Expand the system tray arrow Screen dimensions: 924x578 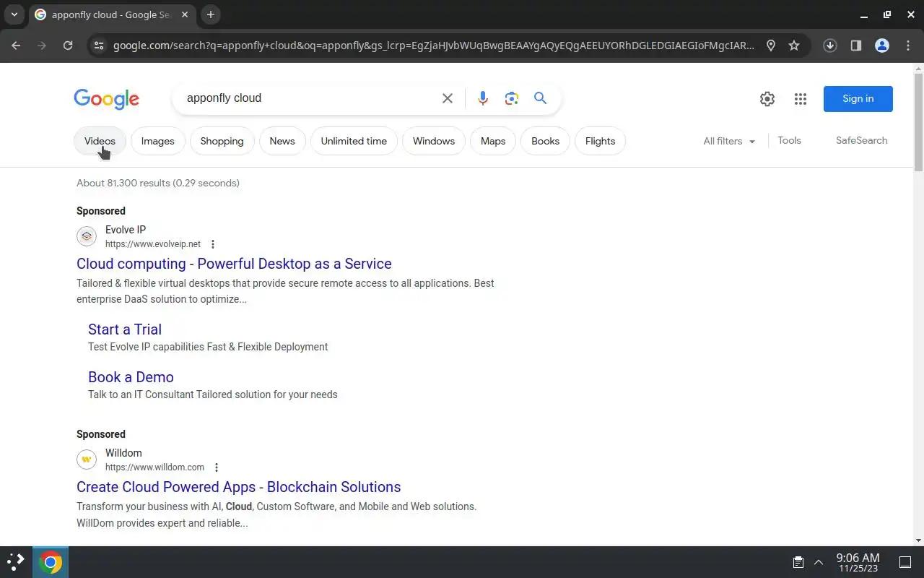coord(819,562)
